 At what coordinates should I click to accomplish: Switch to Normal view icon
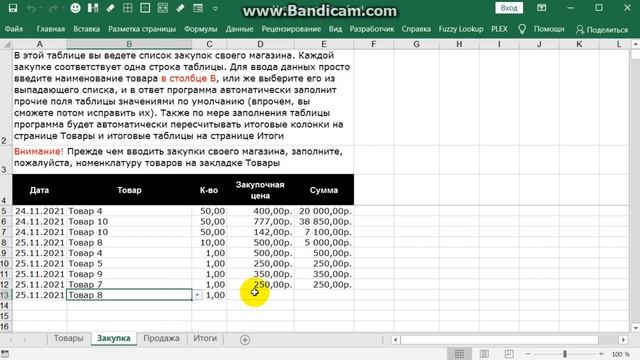coord(460,354)
